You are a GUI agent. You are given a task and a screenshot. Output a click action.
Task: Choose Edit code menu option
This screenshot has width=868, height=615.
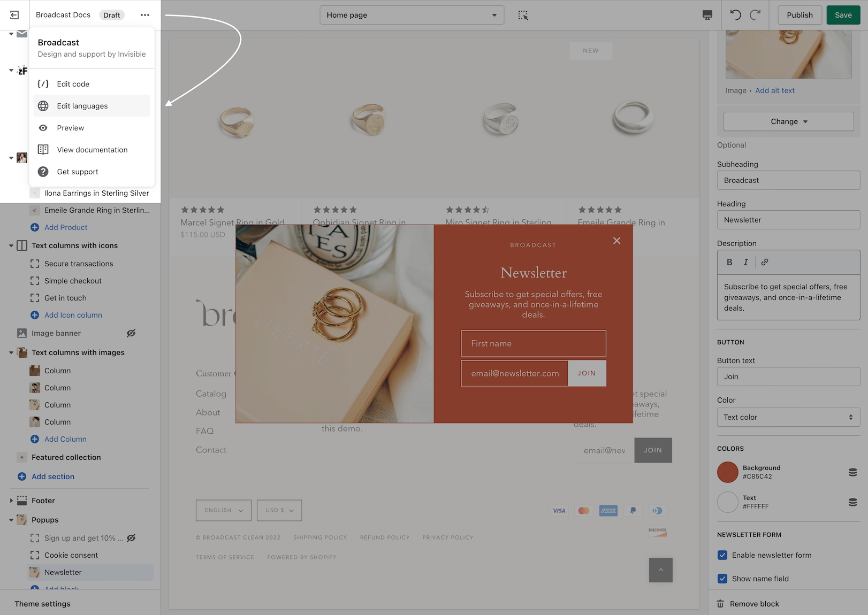(73, 84)
